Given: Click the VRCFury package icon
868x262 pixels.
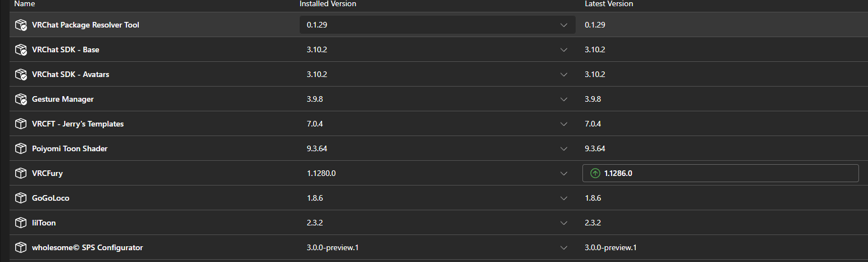Looking at the screenshot, I should 21,173.
